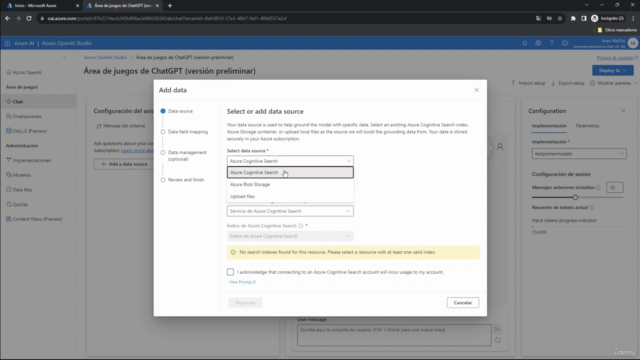Open the notifications bell in Azure header
The image size is (640, 360).
[x=524, y=43]
